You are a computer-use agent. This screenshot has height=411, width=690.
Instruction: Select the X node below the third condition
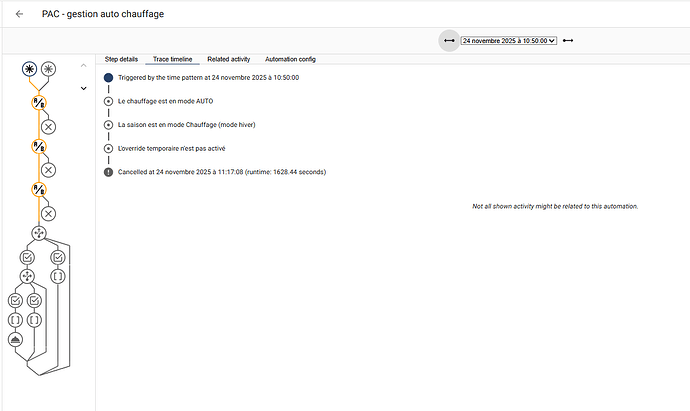point(48,214)
